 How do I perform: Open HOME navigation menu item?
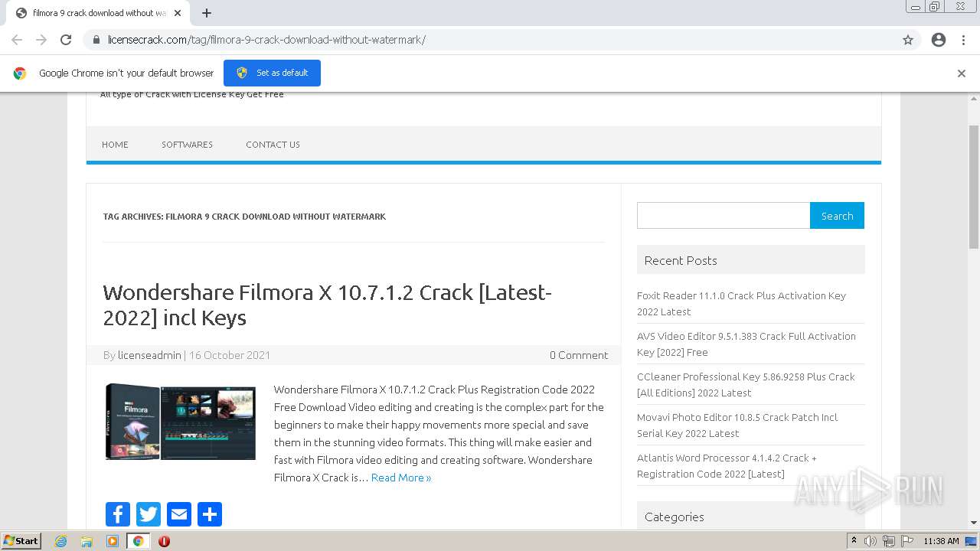tap(115, 145)
